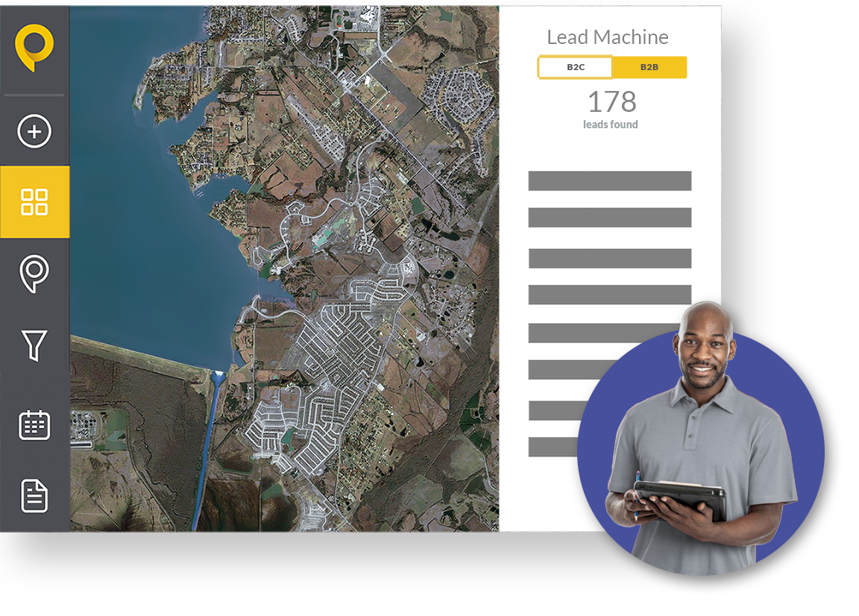Switch to the B2C tab
859x616 pixels.
click(x=575, y=67)
